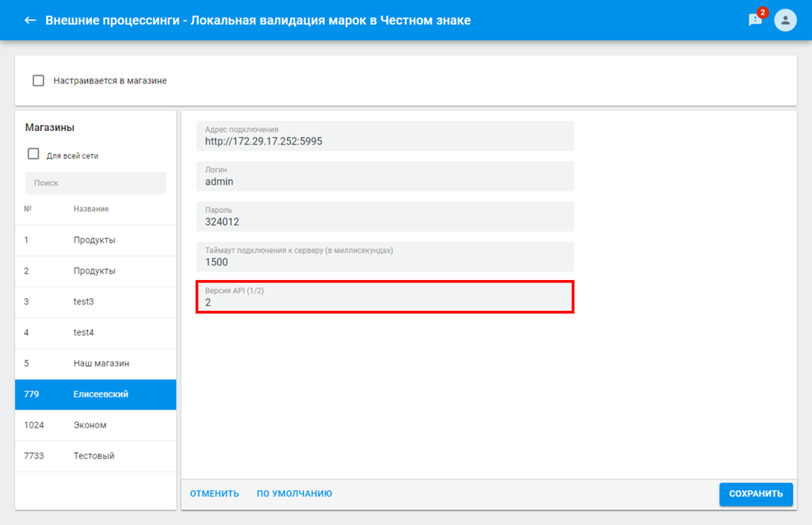Select the highlighted 'Елисеевский' store
Viewport: 812px width, 525px height.
95,394
